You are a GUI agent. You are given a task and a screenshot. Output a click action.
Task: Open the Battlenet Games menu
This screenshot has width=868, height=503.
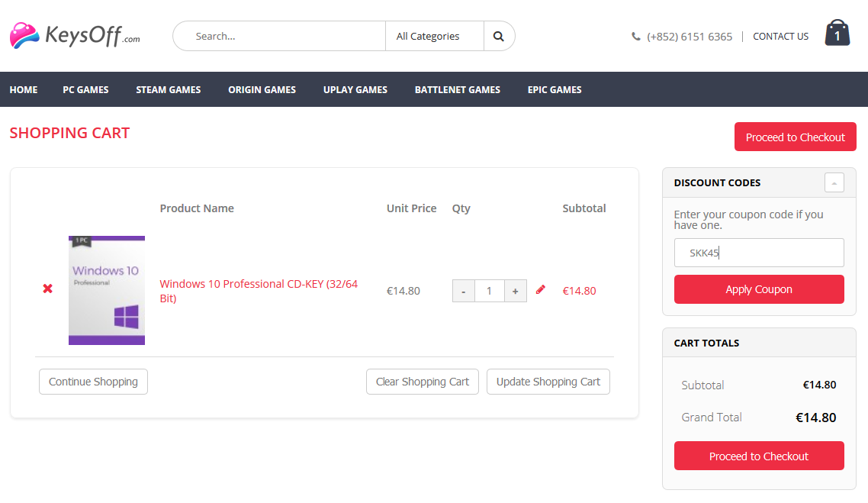457,90
